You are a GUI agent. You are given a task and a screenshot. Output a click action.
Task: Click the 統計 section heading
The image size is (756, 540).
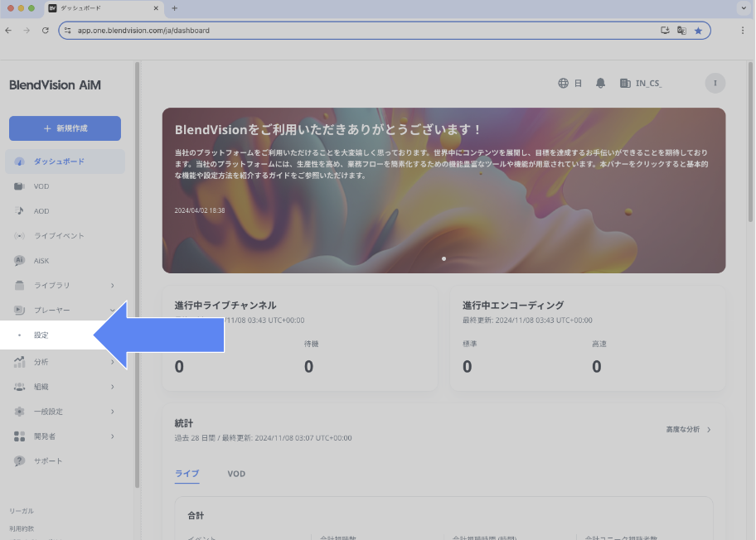tap(184, 423)
